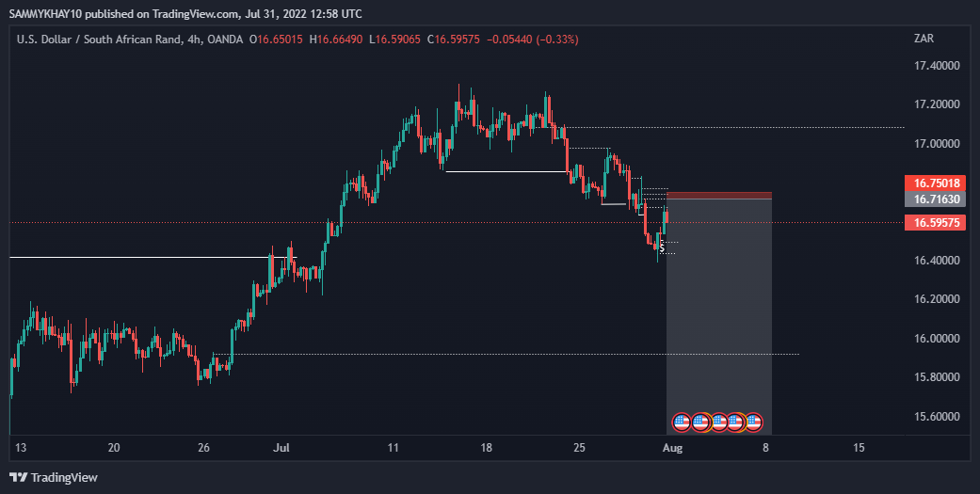Open the second US flag event from left
Image resolution: width=980 pixels, height=494 pixels.
(x=700, y=421)
